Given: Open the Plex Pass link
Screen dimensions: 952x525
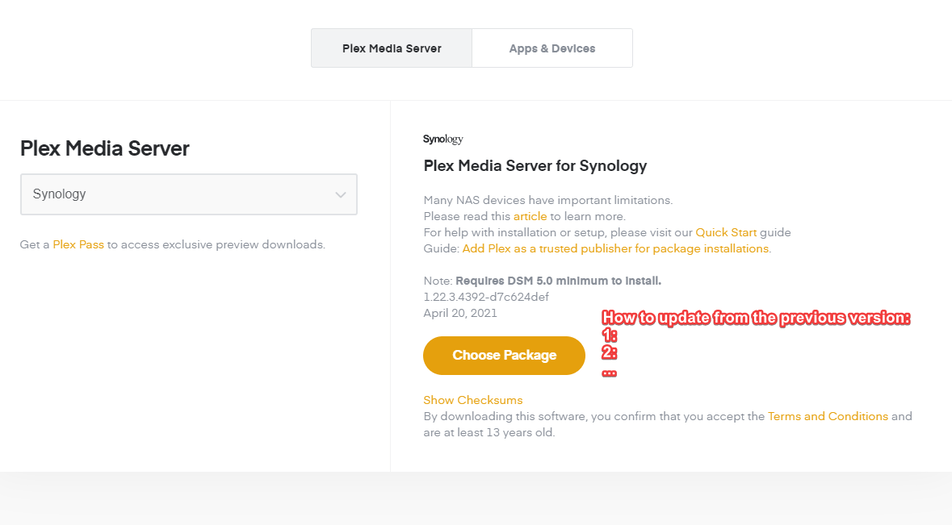Looking at the screenshot, I should pyautogui.click(x=78, y=244).
